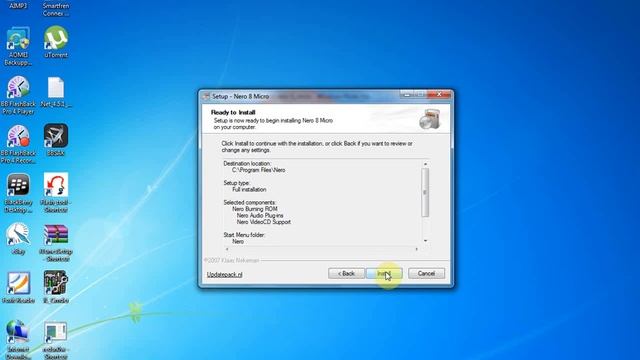The width and height of the screenshot is (640, 360).
Task: Open the Foxit Reader desktop shortcut
Action: pos(18,284)
